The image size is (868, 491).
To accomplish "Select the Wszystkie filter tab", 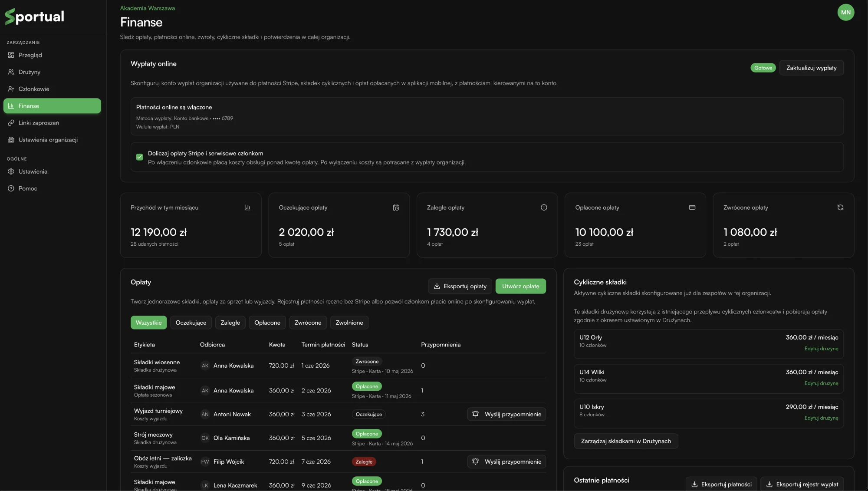I will click(148, 323).
